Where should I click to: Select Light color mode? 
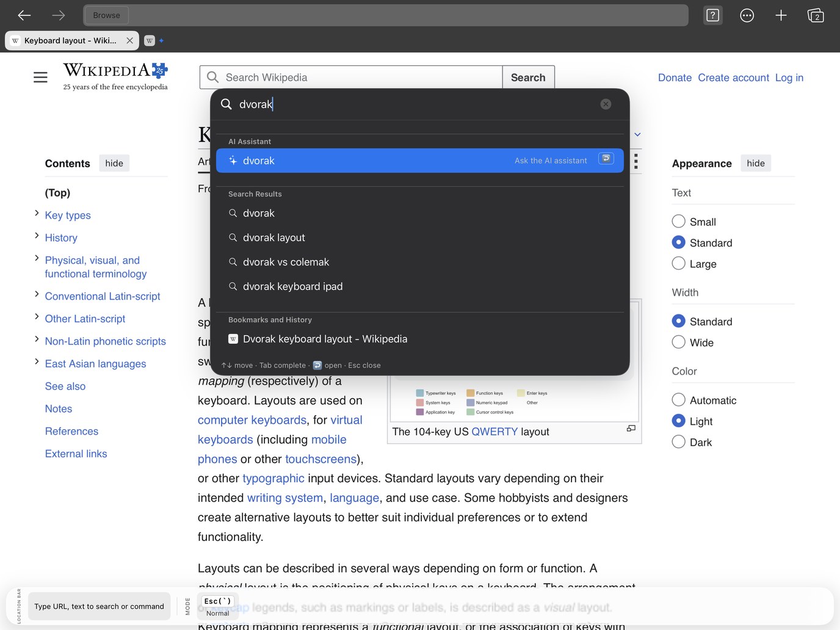(x=678, y=421)
